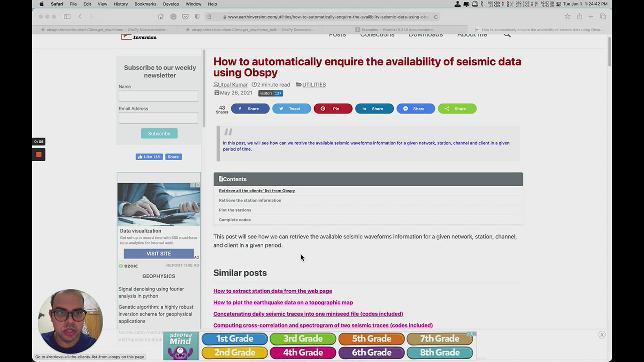644x362 pixels.
Task: Stop the screen recording red button
Action: [x=39, y=155]
